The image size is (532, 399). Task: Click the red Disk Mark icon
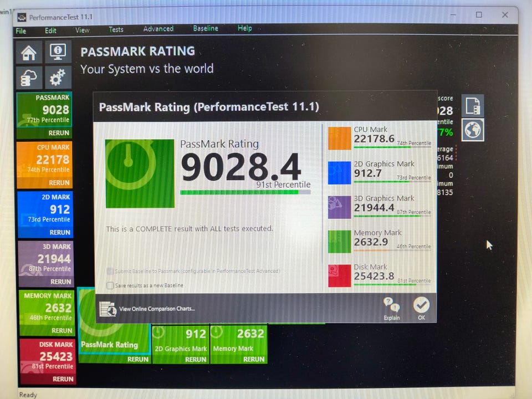coord(339,276)
